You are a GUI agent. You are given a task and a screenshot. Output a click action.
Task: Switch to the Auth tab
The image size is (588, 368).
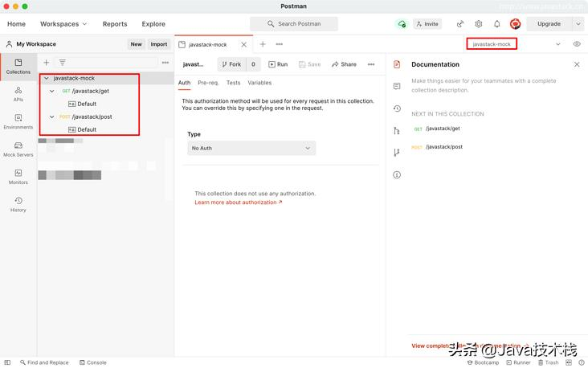[184, 83]
